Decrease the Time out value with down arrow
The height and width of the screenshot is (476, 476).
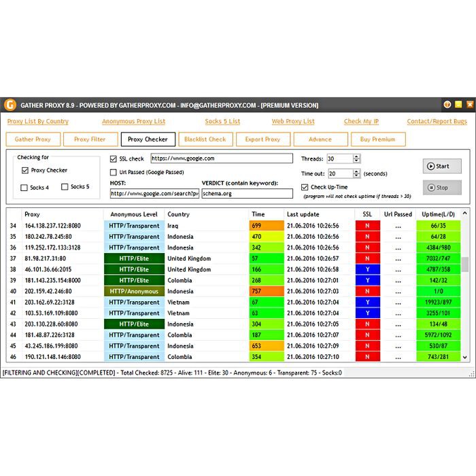356,176
